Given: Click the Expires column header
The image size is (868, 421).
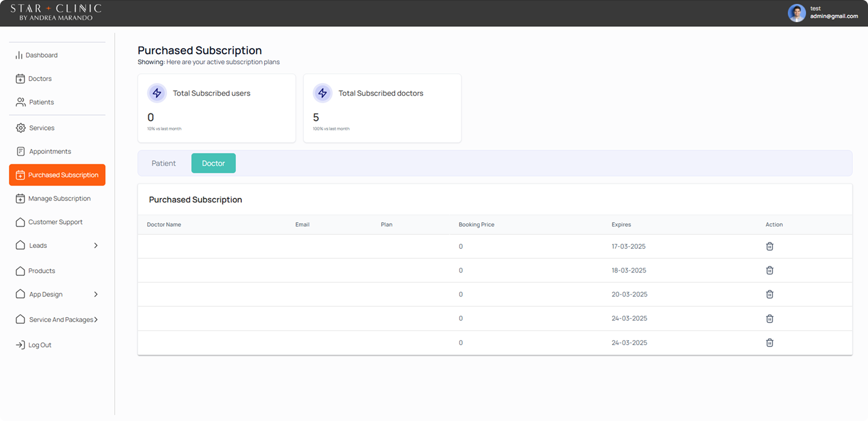Looking at the screenshot, I should coord(621,225).
